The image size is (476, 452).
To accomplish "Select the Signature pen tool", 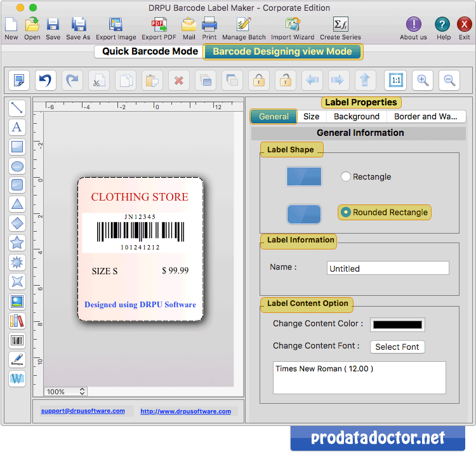I will click(17, 360).
